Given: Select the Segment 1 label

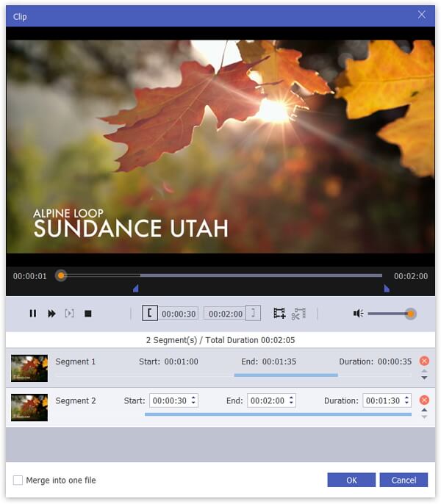Looking at the screenshot, I should coord(76,361).
